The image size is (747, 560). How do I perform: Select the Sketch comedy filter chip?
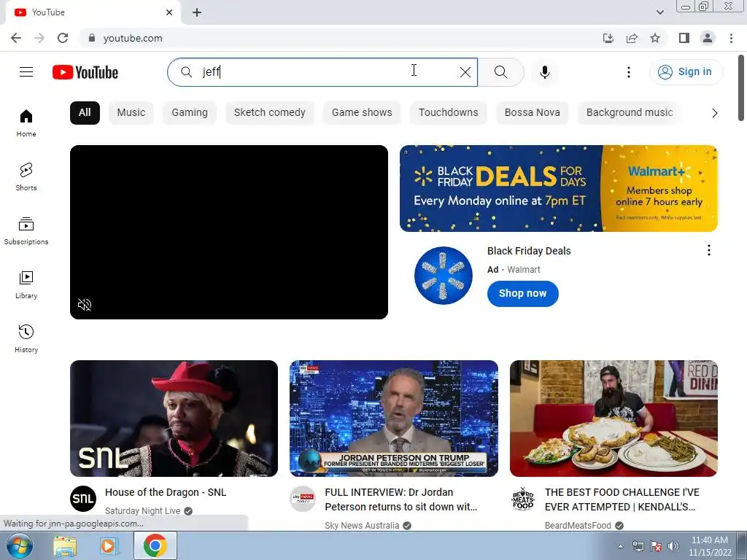click(x=270, y=113)
